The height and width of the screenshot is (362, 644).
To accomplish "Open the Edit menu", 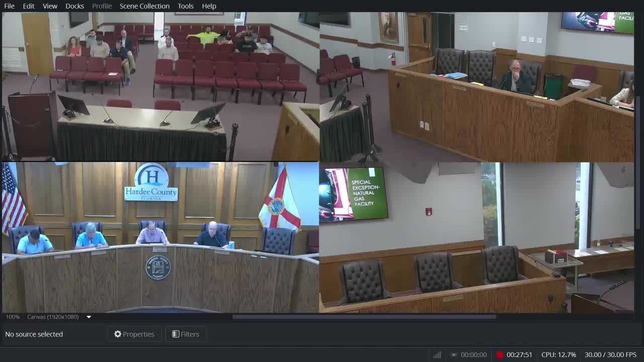I will coord(29,6).
